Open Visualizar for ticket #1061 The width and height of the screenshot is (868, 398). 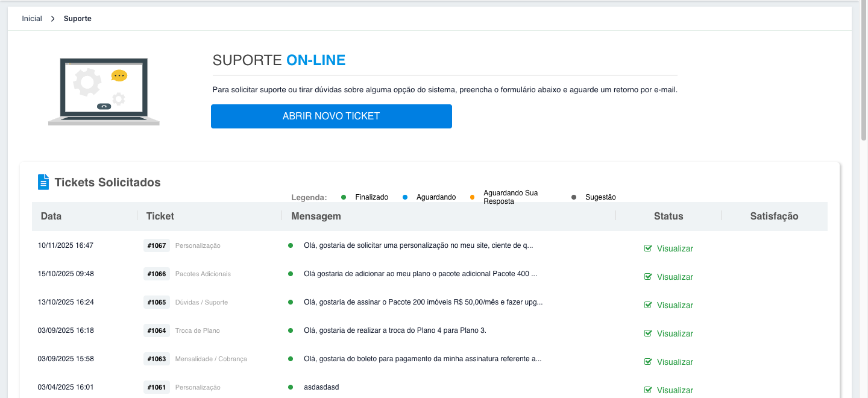(675, 390)
